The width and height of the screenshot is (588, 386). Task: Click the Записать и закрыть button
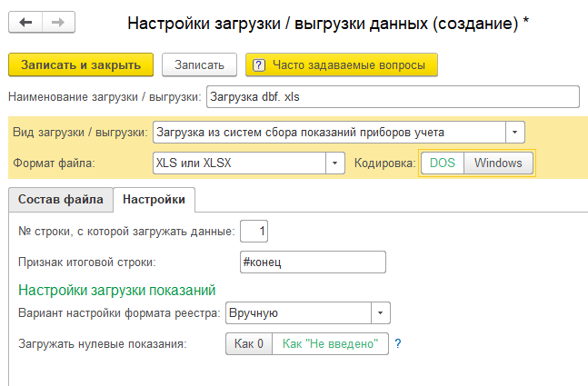81,64
